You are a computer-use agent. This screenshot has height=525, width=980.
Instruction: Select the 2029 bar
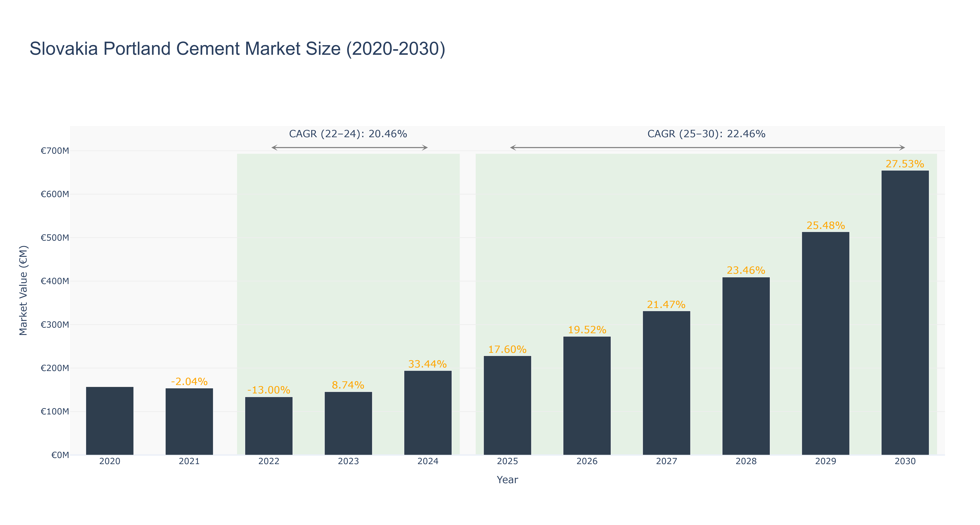point(825,344)
